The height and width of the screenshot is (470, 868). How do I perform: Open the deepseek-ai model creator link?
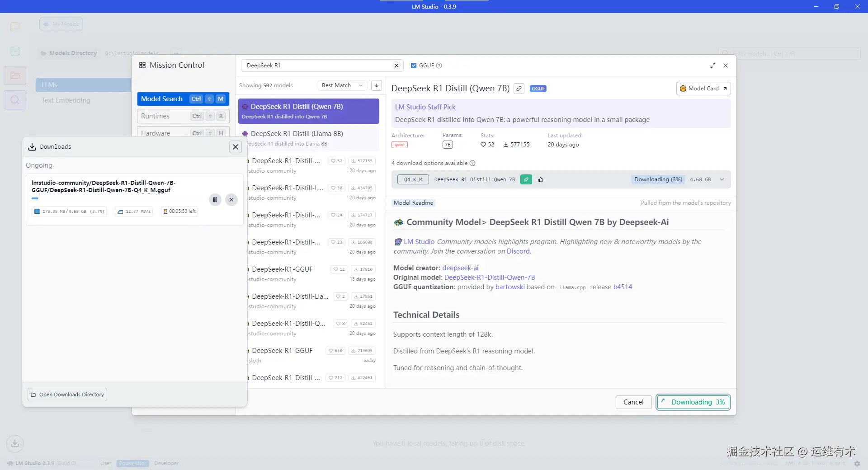(x=460, y=268)
